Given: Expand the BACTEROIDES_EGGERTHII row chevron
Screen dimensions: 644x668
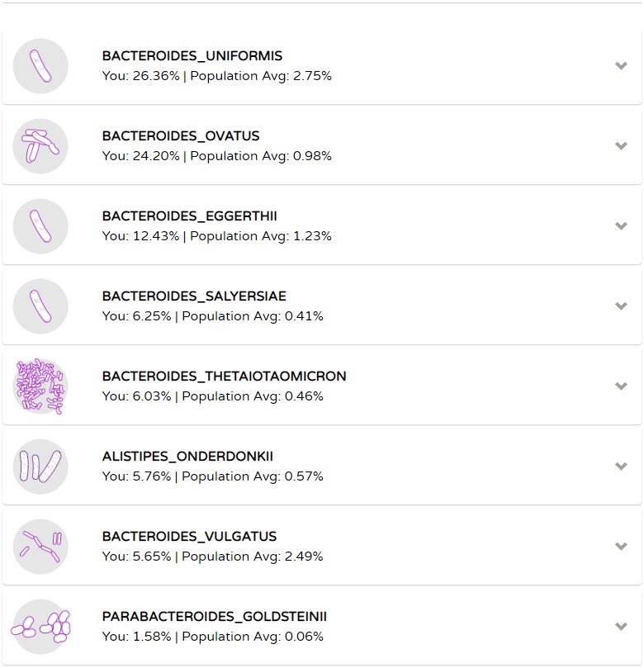Looking at the screenshot, I should coord(622,226).
